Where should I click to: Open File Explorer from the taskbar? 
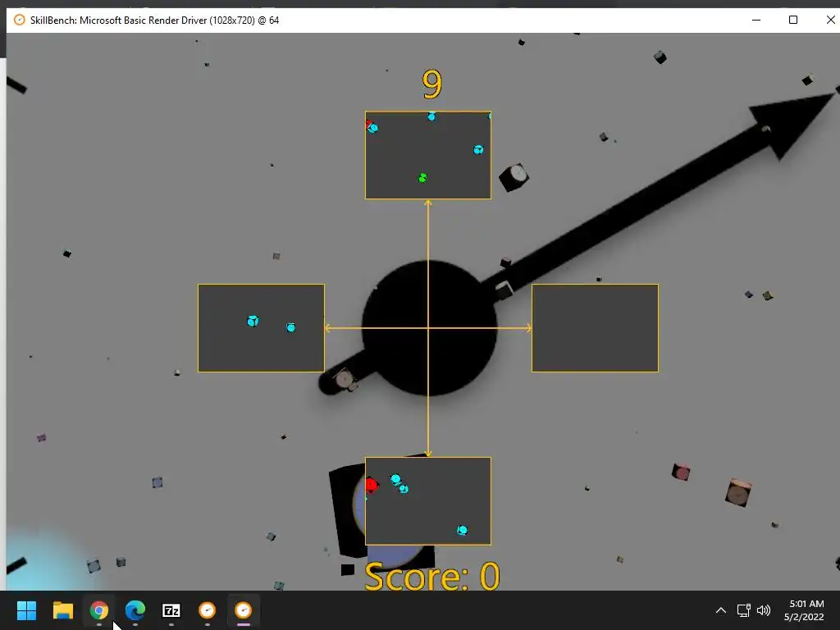coord(62,610)
